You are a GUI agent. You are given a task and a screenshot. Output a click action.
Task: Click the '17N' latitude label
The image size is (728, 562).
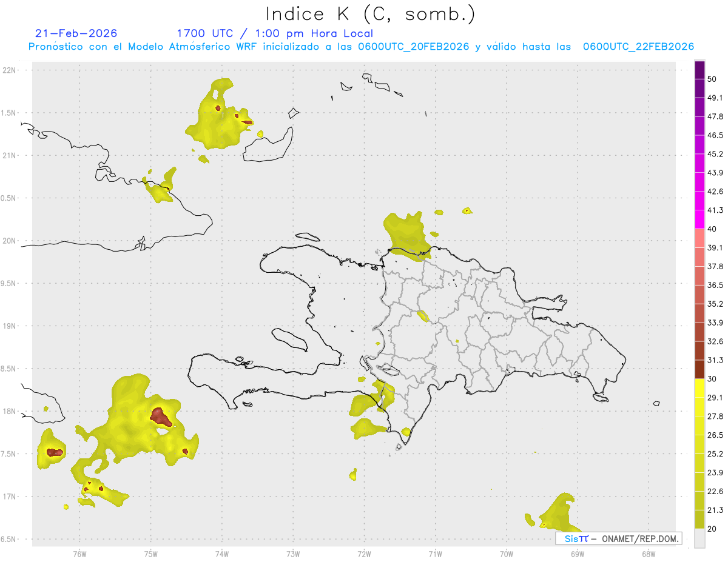tap(10, 497)
